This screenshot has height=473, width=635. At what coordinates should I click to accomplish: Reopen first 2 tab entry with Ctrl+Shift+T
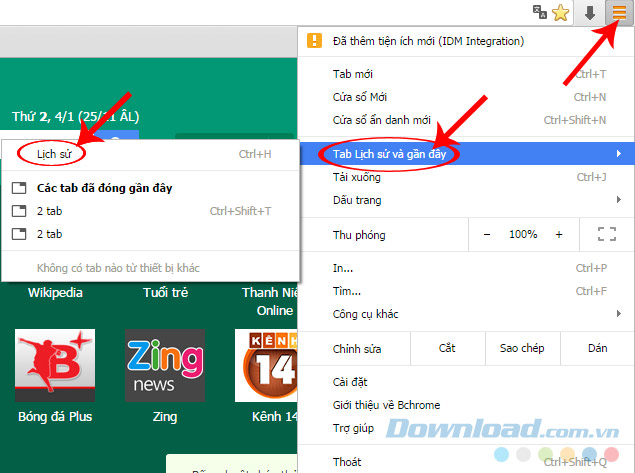coord(151,211)
